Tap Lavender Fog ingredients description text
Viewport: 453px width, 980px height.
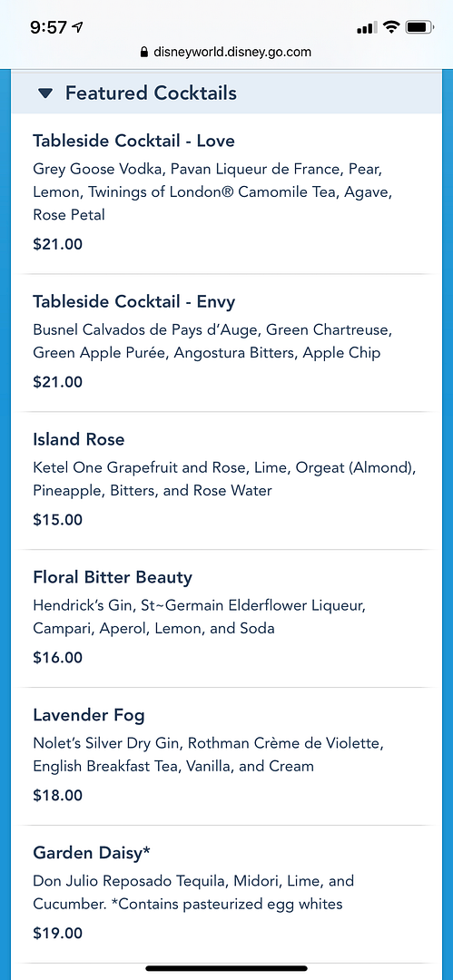pyautogui.click(x=208, y=754)
